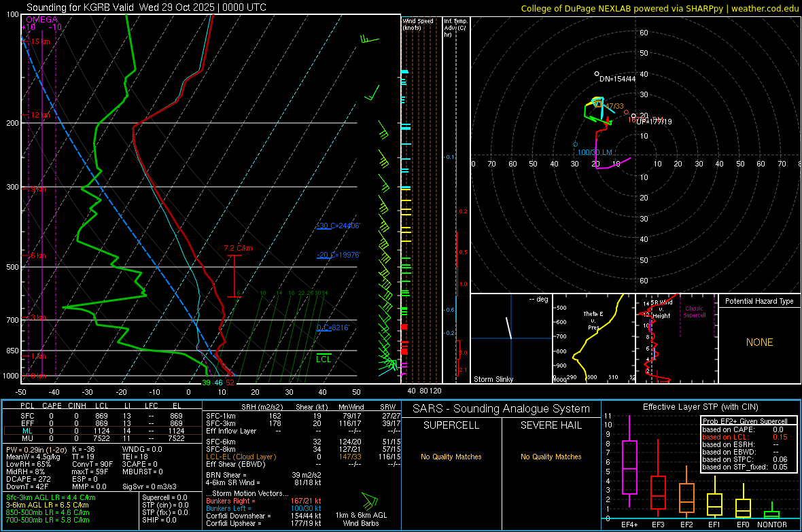Click the magenta OMEGA label
Screen dimensions: 802x532
[41, 20]
